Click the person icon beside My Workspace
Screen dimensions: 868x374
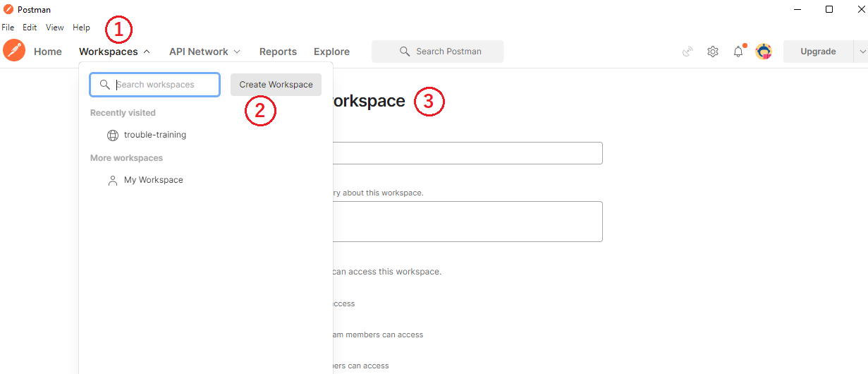[x=113, y=181]
